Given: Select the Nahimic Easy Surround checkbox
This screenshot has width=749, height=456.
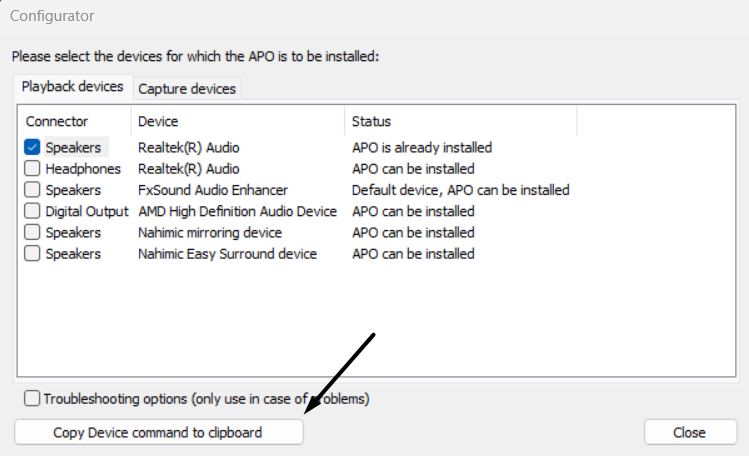Looking at the screenshot, I should pyautogui.click(x=32, y=254).
